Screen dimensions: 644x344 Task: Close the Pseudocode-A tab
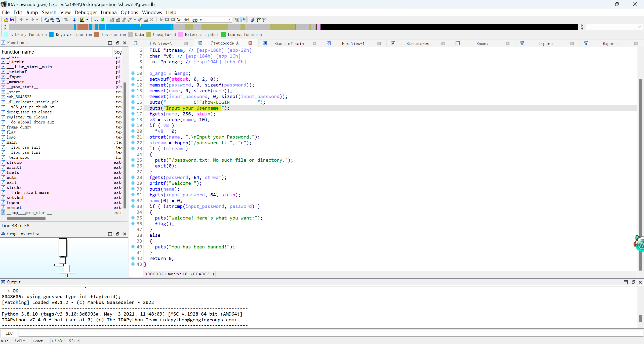pyautogui.click(x=250, y=43)
